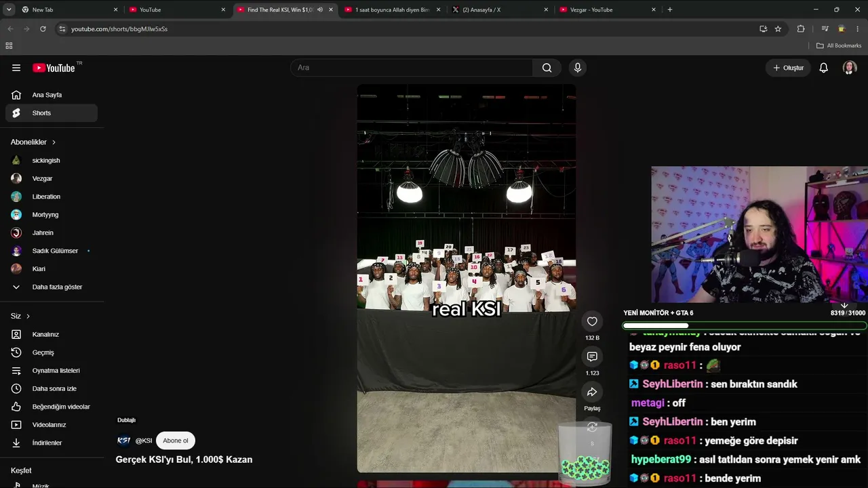Open the KSI channel avatar
The image size is (868, 488).
pos(123,441)
